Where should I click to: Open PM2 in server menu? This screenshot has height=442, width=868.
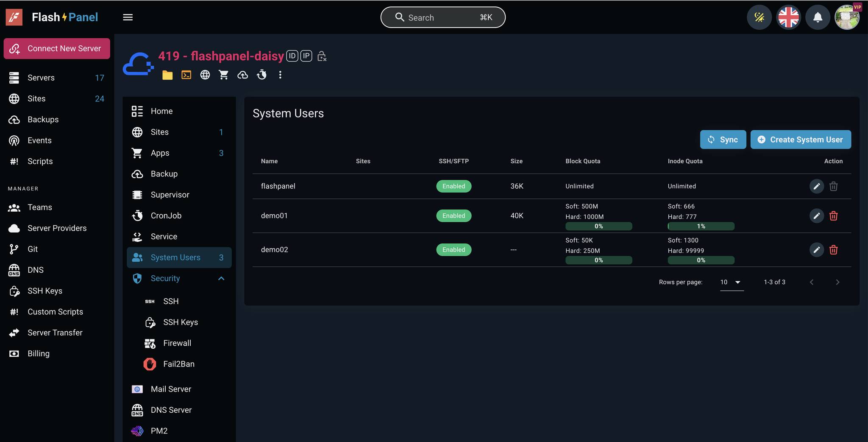click(x=179, y=431)
